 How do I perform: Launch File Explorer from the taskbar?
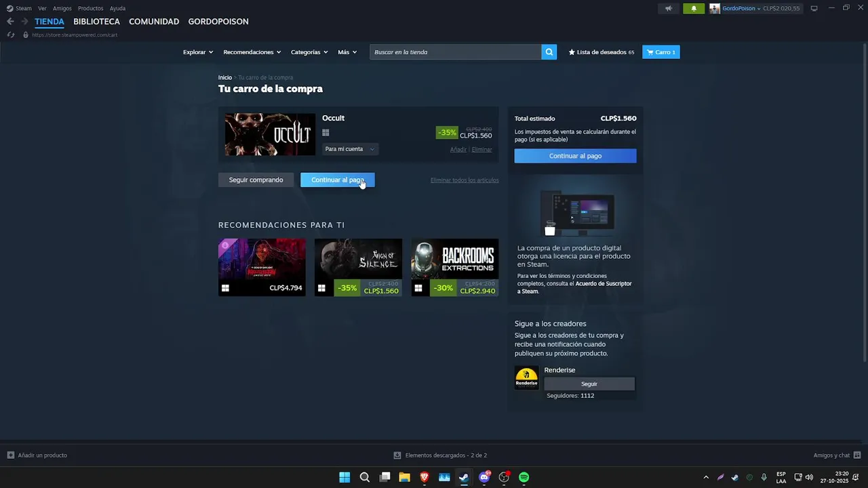404,477
